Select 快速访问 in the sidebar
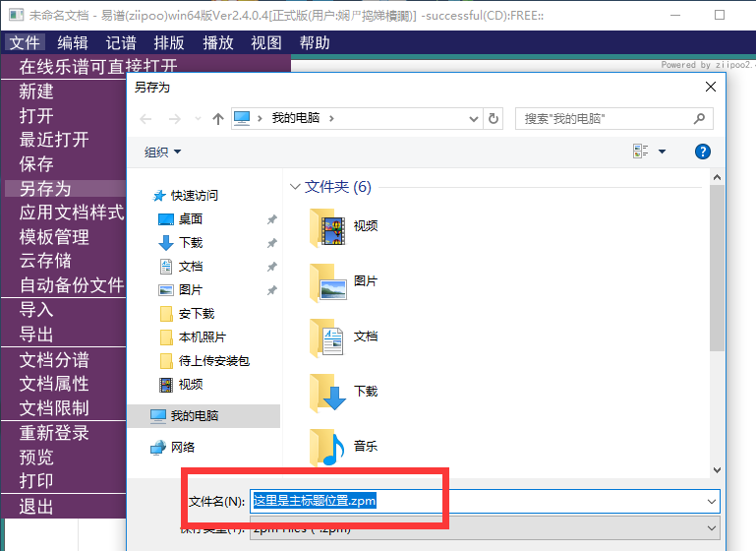This screenshot has width=756, height=551. click(x=186, y=196)
